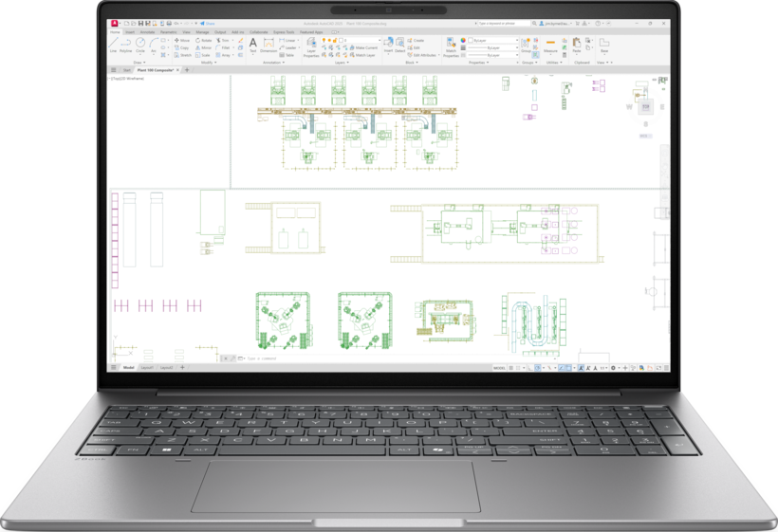Click the Detect block icon

(x=400, y=45)
